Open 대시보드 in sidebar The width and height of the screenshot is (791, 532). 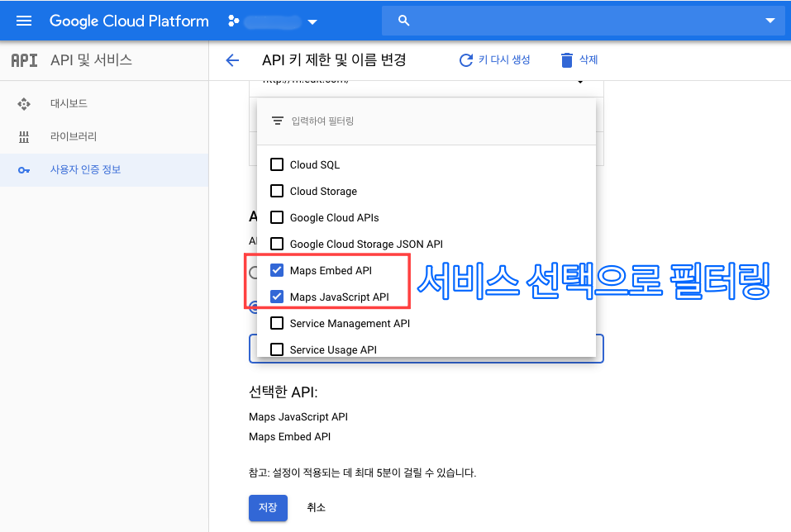coord(69,104)
